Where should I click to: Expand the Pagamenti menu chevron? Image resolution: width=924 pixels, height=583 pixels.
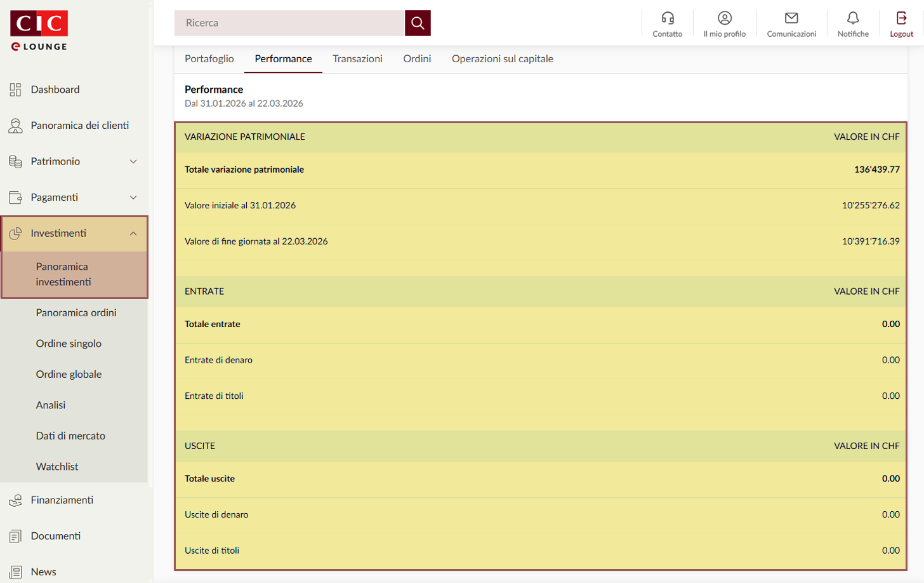133,198
